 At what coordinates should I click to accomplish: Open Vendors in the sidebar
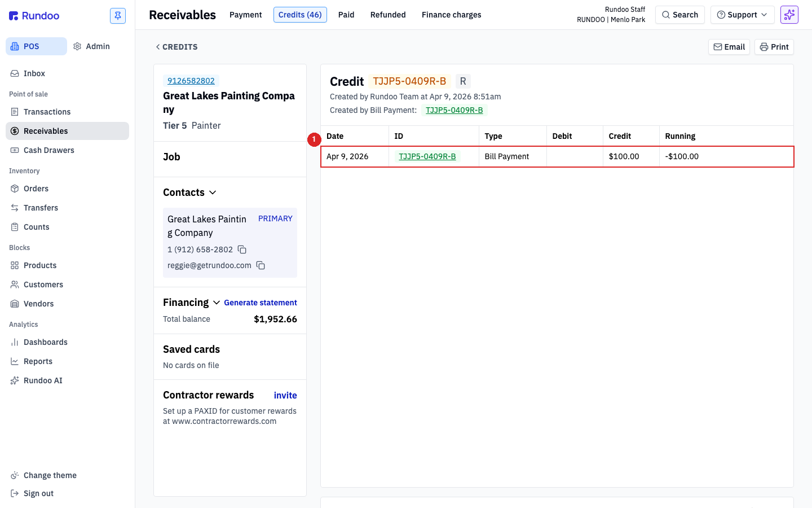pos(67,304)
